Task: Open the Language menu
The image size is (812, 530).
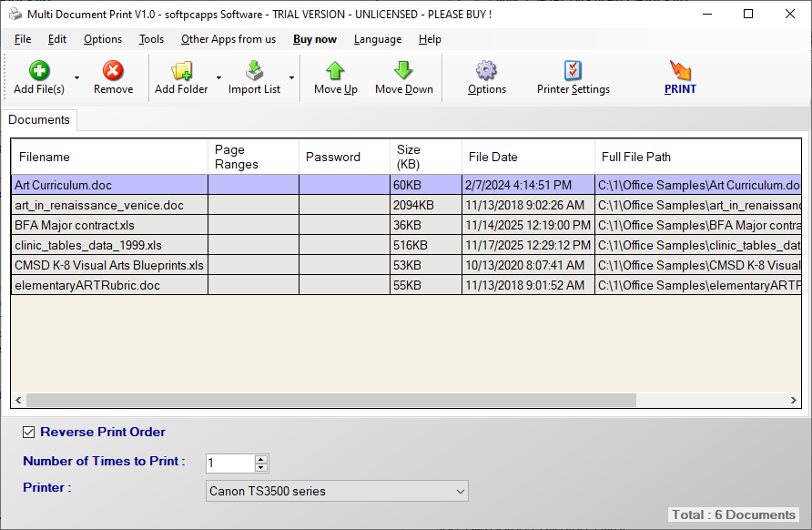Action: pos(378,39)
